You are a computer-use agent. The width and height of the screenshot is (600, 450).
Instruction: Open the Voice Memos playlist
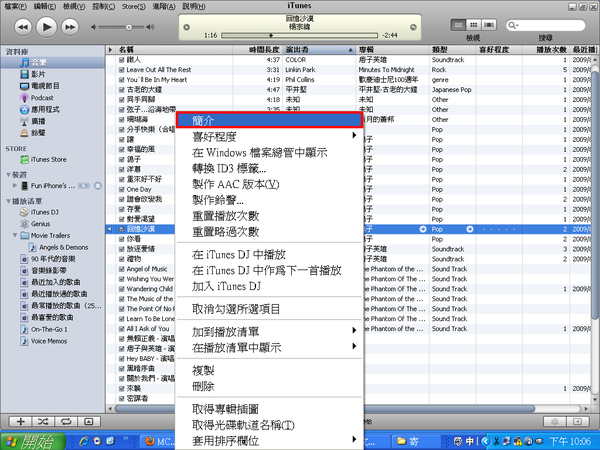[x=49, y=341]
